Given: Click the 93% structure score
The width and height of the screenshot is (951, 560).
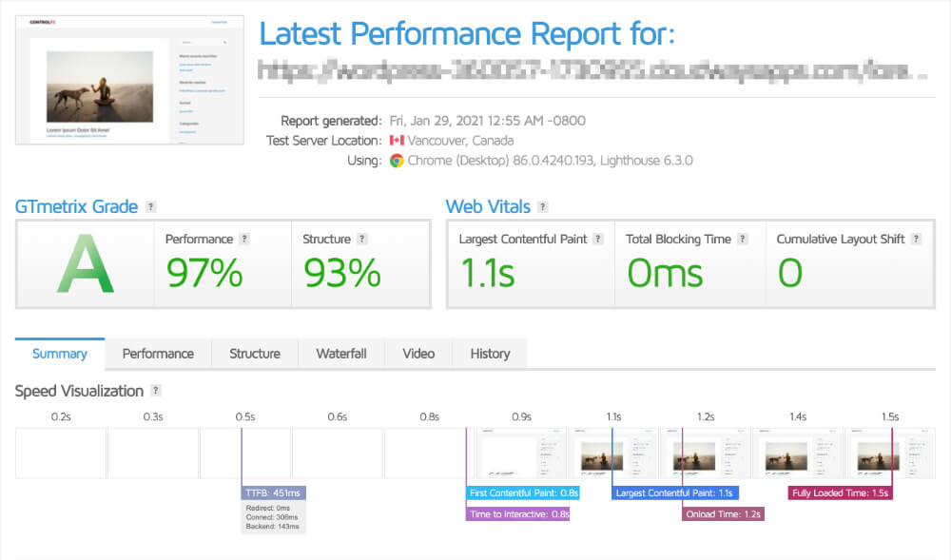Looking at the screenshot, I should [x=342, y=273].
